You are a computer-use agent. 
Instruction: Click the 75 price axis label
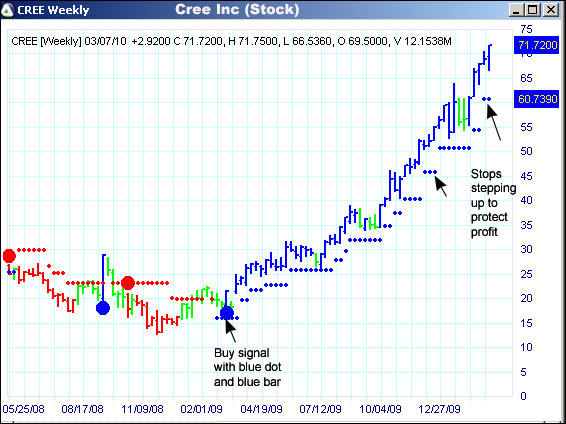pos(526,29)
